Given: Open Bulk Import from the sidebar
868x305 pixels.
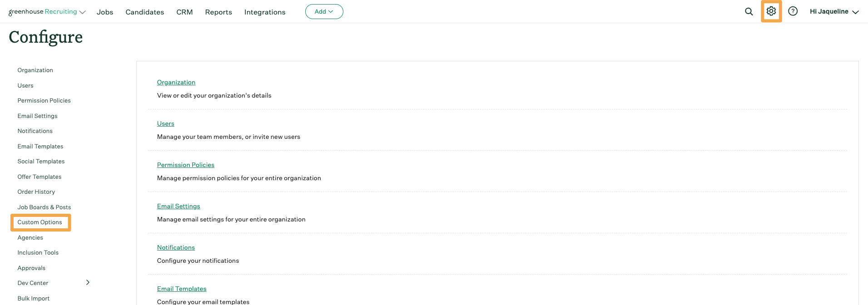Looking at the screenshot, I should (x=34, y=298).
